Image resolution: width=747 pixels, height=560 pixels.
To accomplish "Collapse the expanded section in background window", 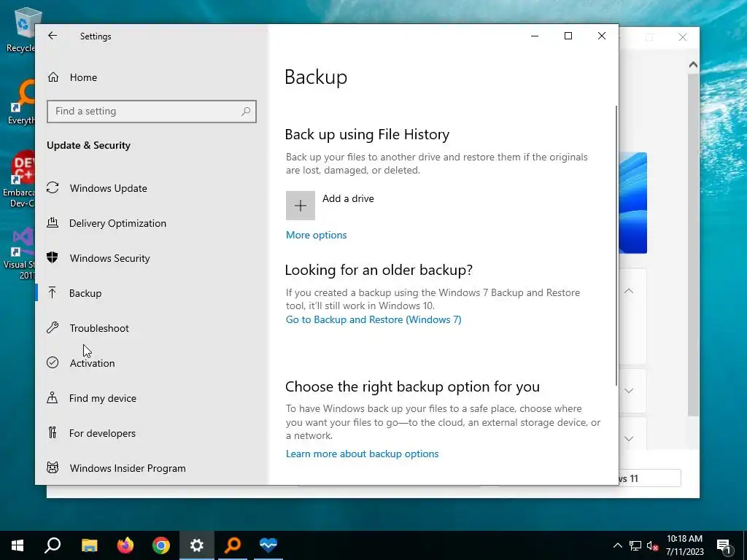I will pos(629,291).
